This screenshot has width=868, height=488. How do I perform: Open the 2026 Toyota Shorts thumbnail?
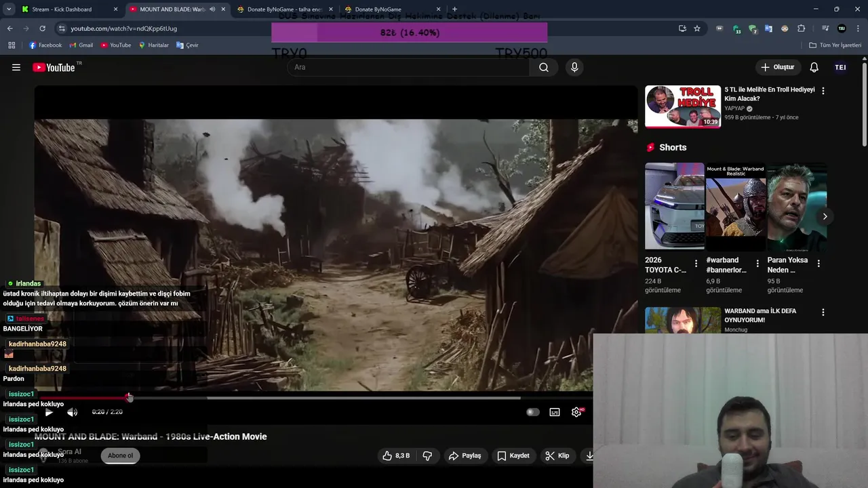click(674, 206)
